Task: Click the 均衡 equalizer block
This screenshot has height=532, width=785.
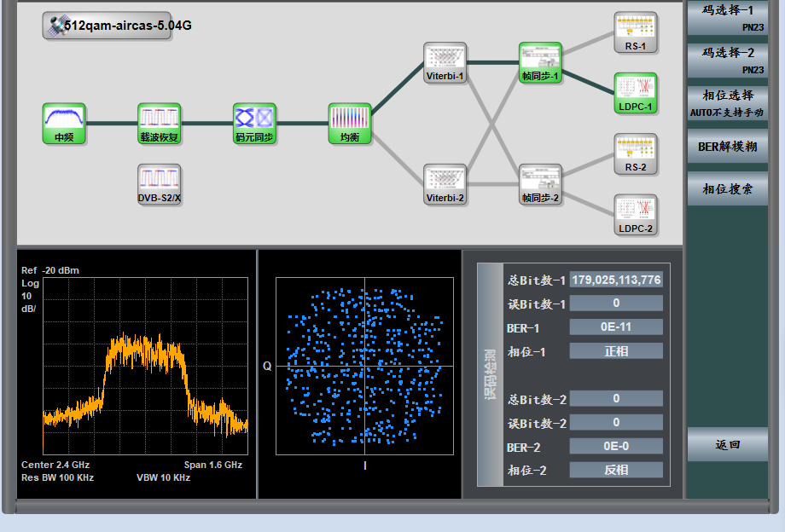Action: pos(350,123)
